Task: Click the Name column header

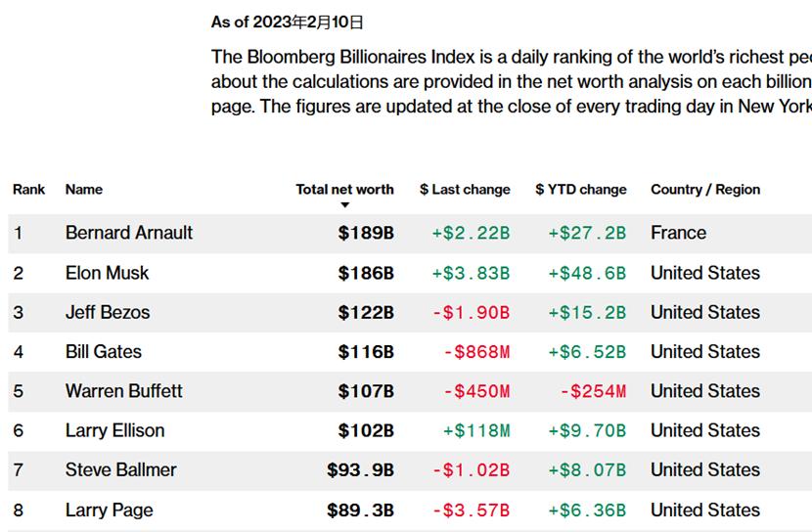Action: [84, 190]
